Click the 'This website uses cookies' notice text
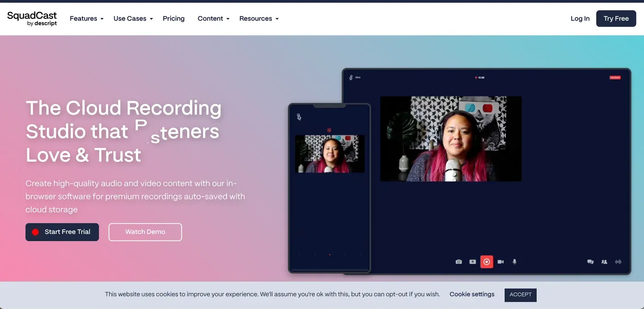Image resolution: width=644 pixels, height=309 pixels. point(272,294)
